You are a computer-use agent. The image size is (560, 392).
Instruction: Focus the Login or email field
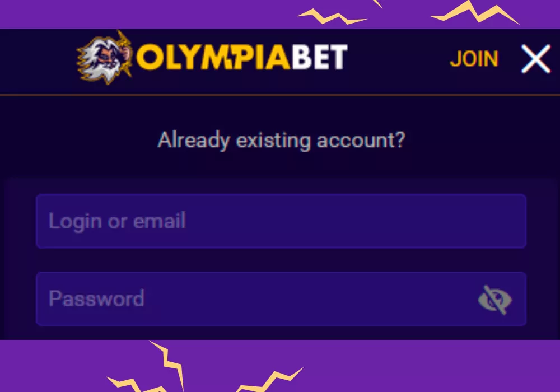coord(281,221)
